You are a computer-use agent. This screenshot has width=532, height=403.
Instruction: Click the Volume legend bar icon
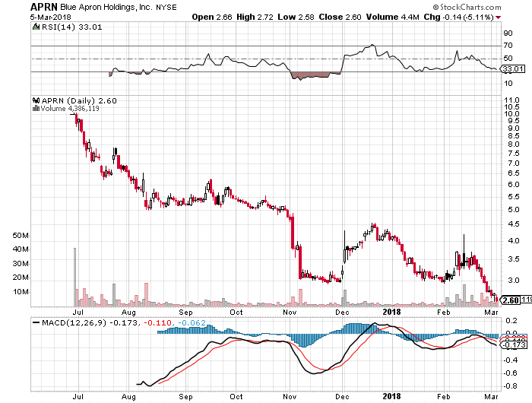[x=35, y=109]
